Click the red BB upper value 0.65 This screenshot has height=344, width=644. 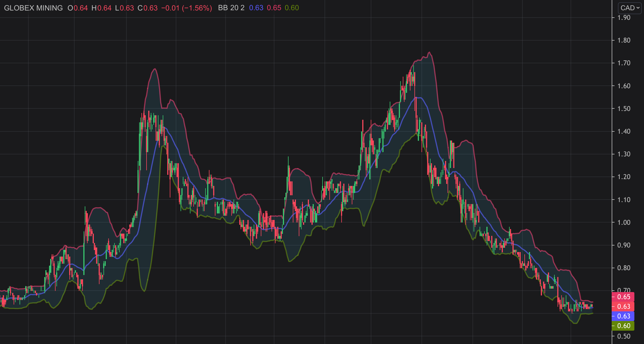click(x=274, y=8)
